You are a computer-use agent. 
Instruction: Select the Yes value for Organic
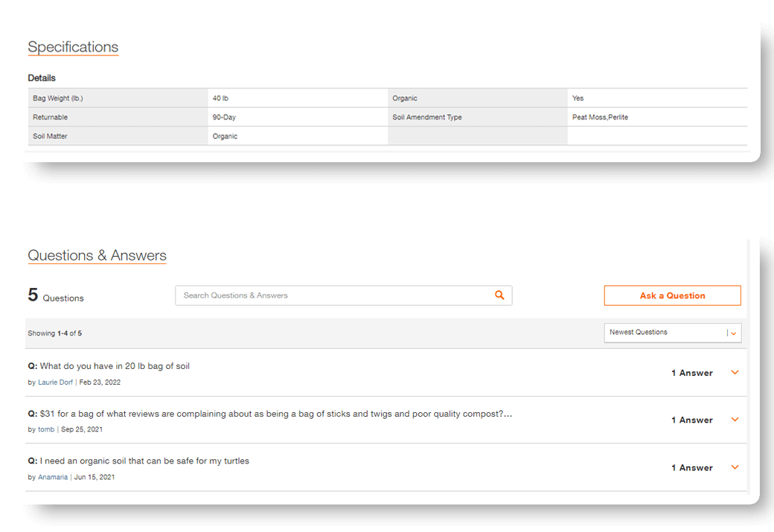pyautogui.click(x=657, y=98)
